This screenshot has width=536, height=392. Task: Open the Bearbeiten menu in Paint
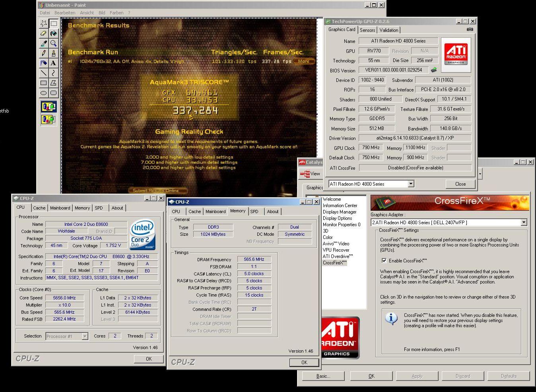(x=65, y=13)
